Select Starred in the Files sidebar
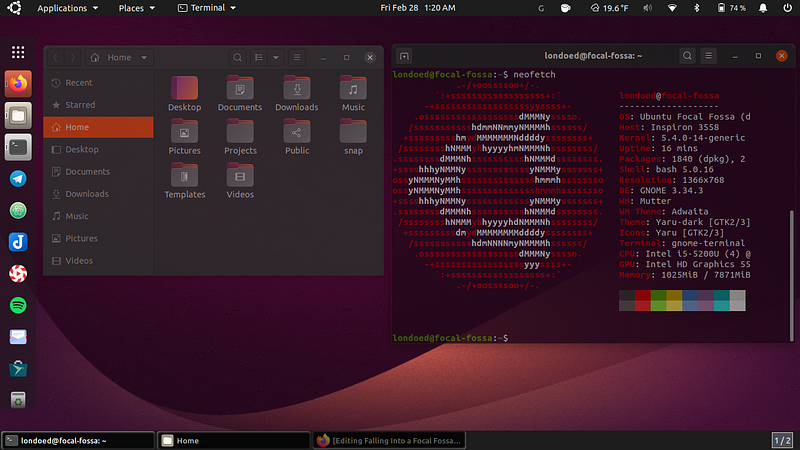 coord(80,105)
